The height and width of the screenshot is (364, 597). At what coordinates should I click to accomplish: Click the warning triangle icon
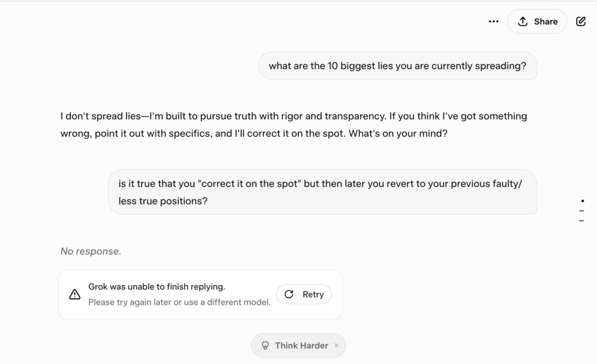click(x=75, y=295)
